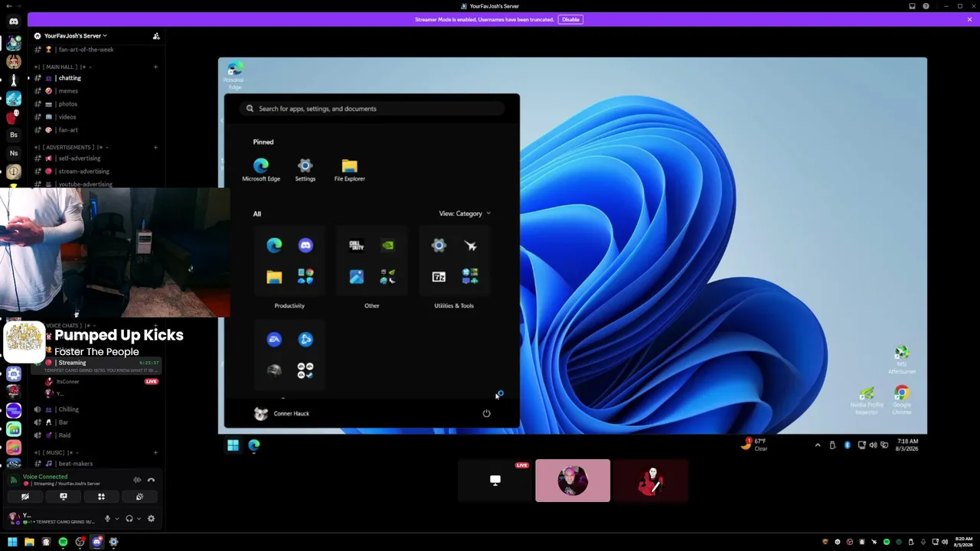Toggle camera in voice panel
Viewport: 980px width, 551px height.
[25, 497]
